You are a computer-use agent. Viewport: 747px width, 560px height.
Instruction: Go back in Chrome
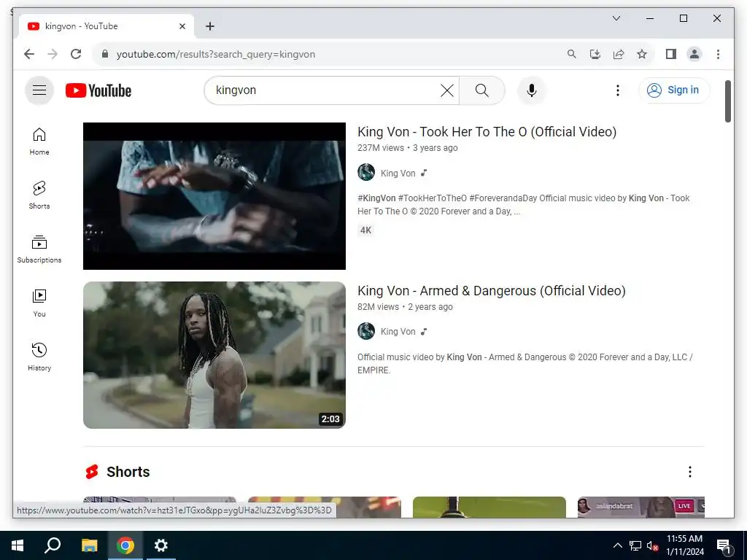(x=29, y=54)
